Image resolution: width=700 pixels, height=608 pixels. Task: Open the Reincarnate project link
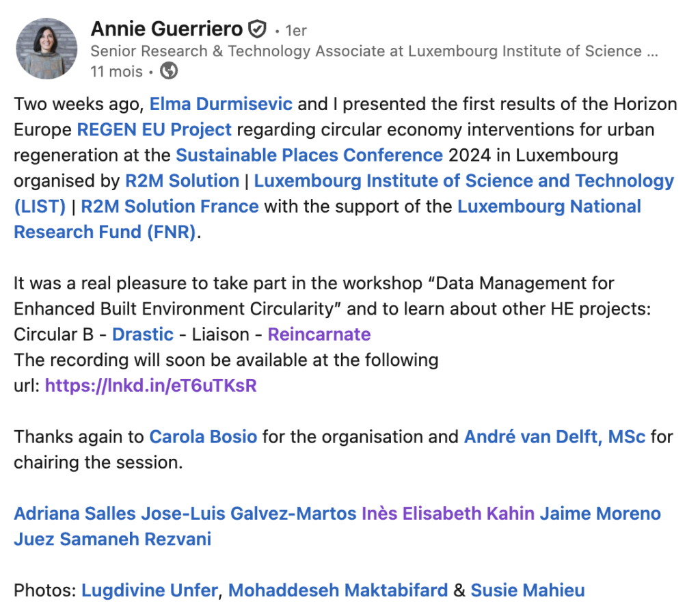(319, 334)
